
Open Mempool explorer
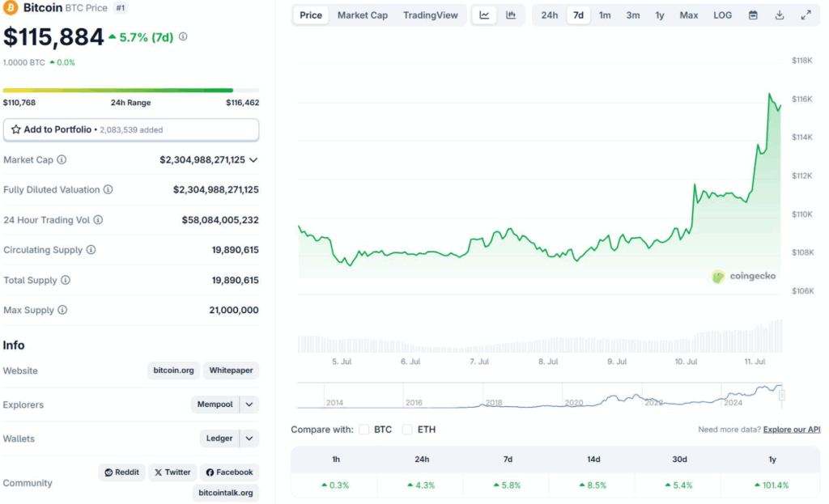pos(215,404)
